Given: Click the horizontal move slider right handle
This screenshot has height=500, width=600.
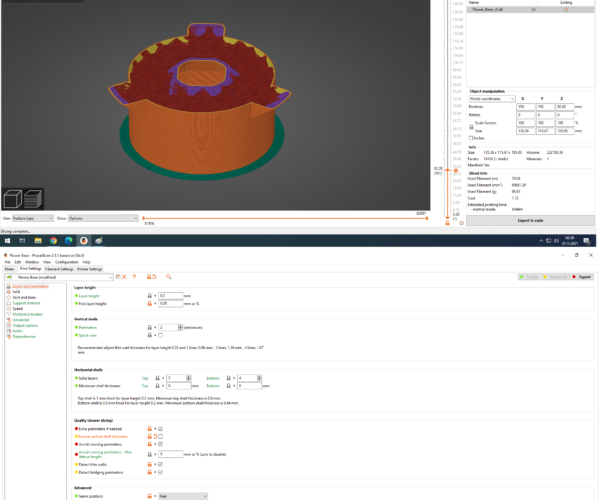Looking at the screenshot, I should click(427, 218).
